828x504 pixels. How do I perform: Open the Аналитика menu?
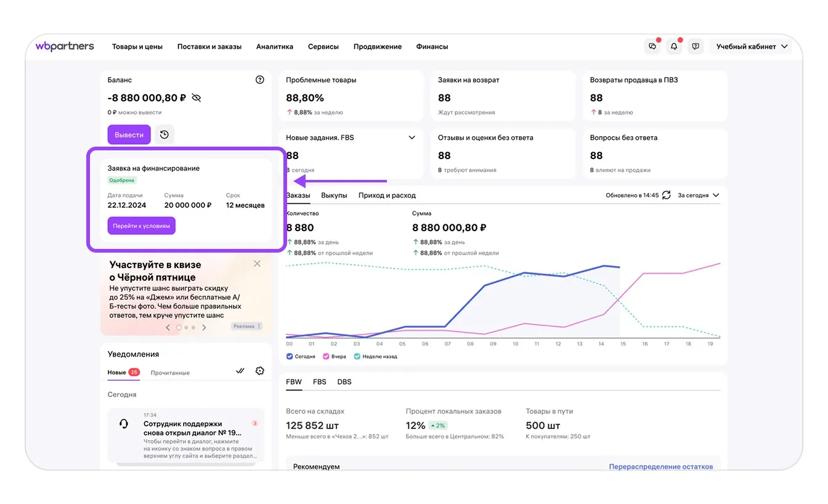275,47
